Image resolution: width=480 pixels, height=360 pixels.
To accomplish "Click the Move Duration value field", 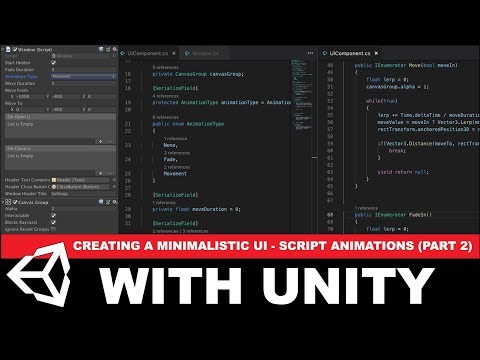I will [83, 83].
